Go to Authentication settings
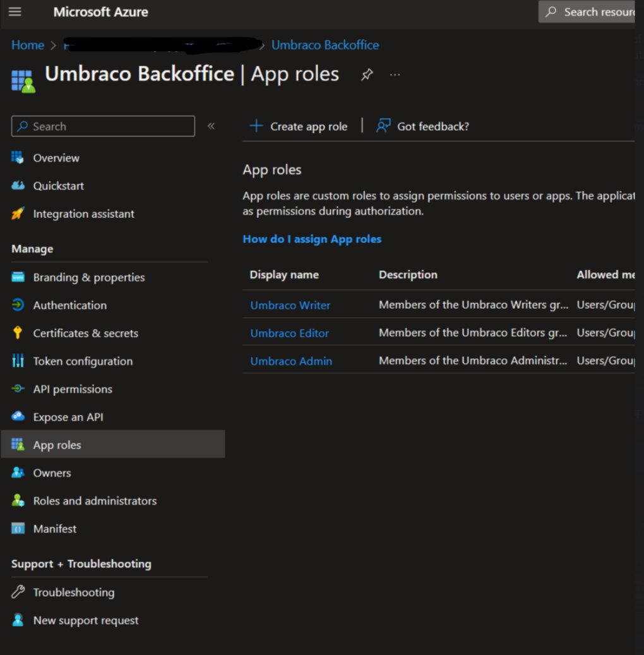 (69, 305)
